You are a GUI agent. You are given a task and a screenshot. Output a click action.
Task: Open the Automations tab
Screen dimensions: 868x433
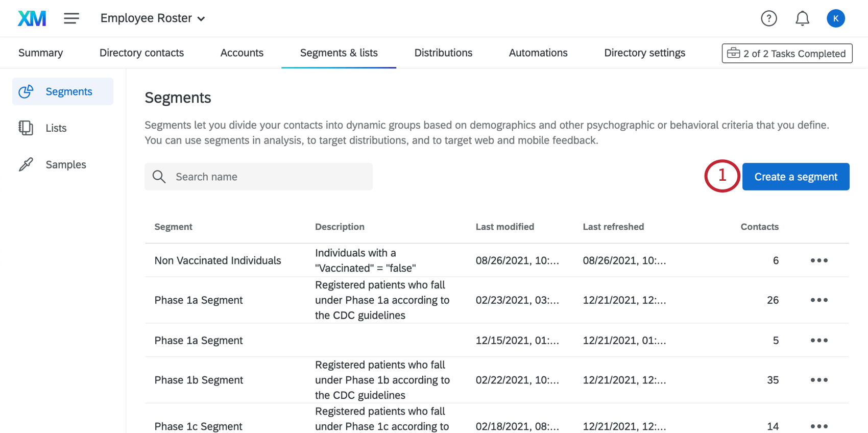click(538, 53)
